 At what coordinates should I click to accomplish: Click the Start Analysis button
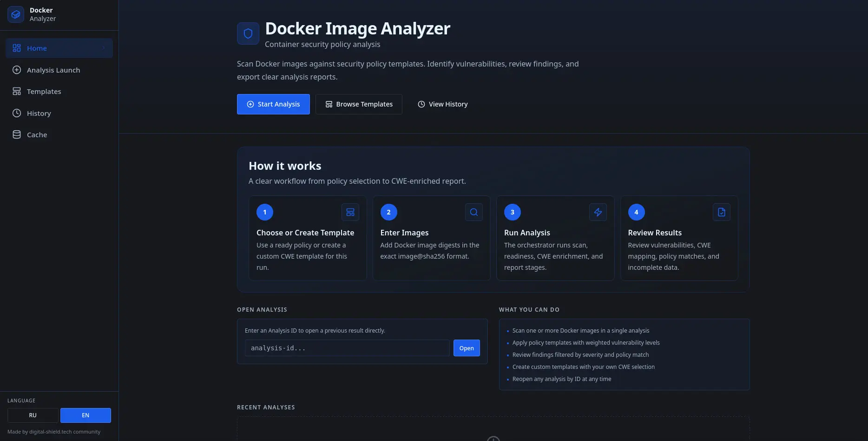(x=273, y=104)
